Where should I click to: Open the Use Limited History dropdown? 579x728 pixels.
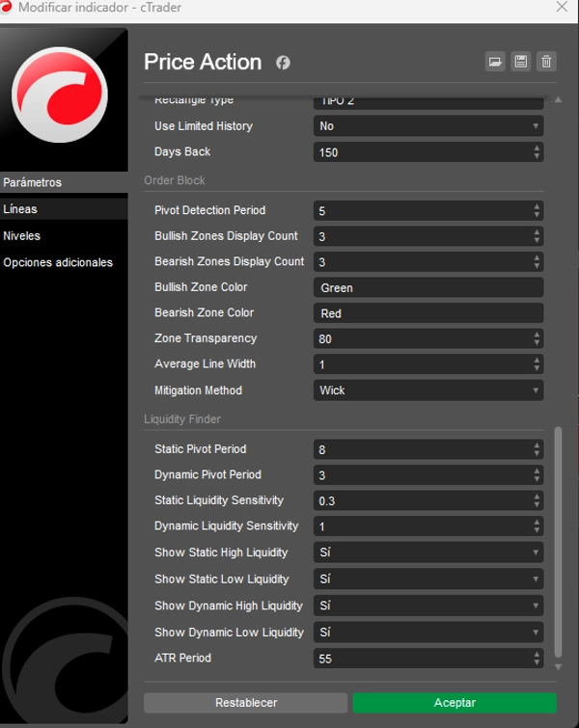coord(428,126)
